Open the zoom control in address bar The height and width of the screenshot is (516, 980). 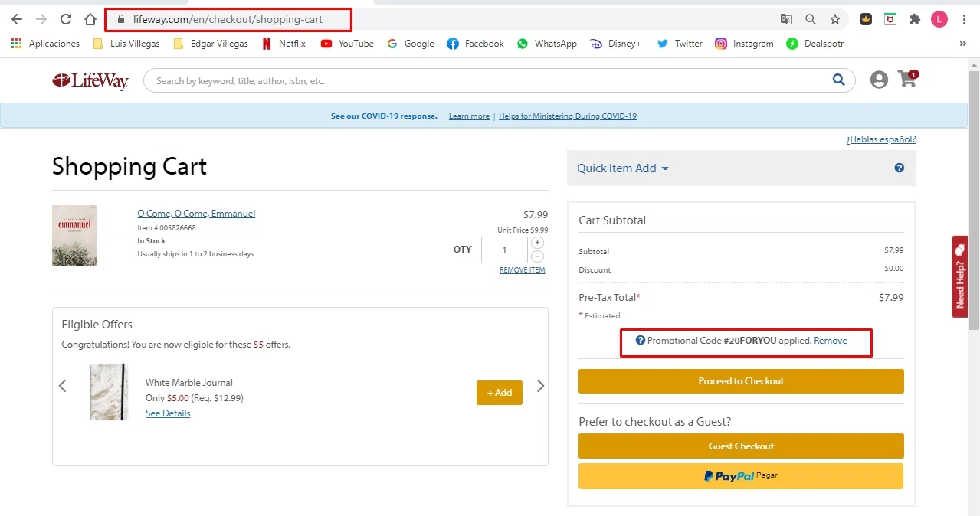810,19
